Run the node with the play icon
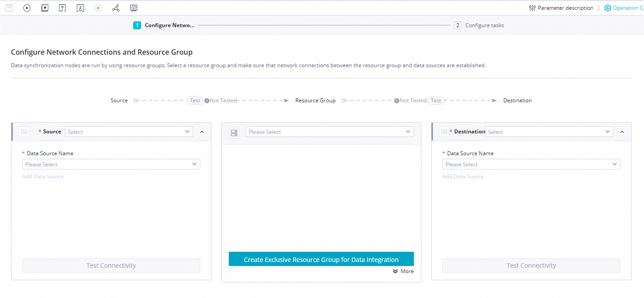644x298 pixels. [27, 8]
